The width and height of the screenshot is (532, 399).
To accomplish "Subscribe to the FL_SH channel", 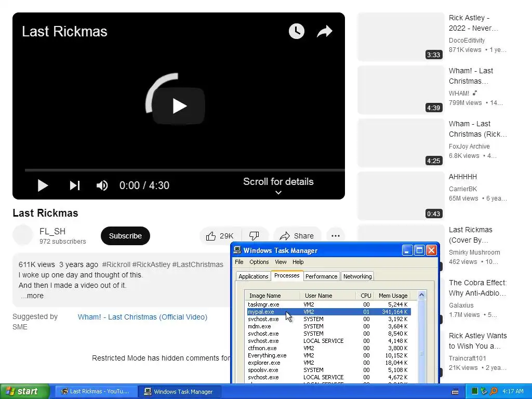I will click(x=125, y=236).
